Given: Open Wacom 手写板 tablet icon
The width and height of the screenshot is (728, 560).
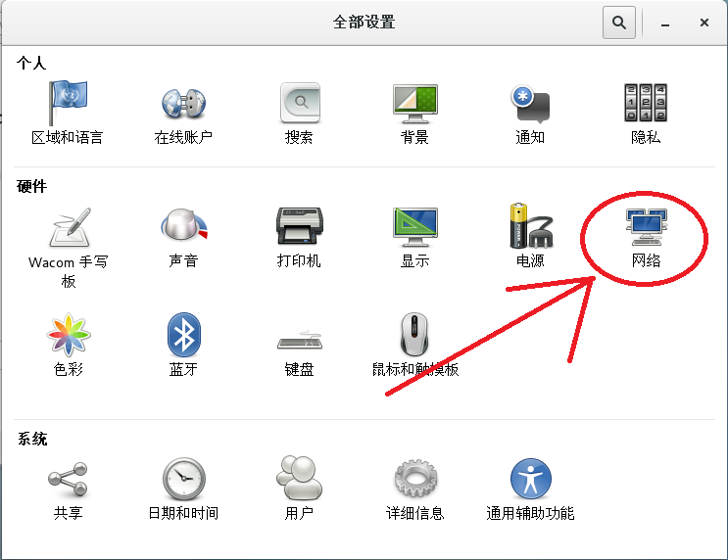Looking at the screenshot, I should (70, 227).
